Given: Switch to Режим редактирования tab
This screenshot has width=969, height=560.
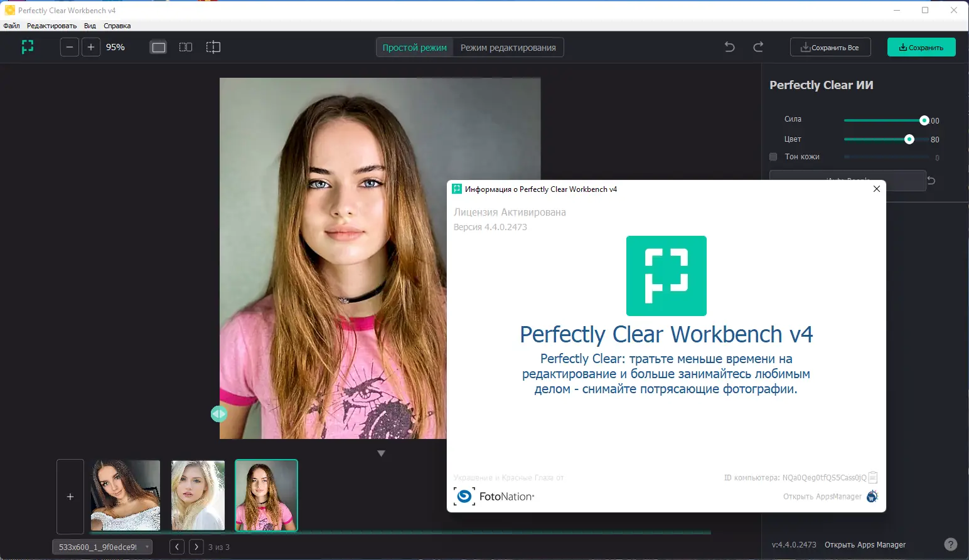Looking at the screenshot, I should [508, 46].
